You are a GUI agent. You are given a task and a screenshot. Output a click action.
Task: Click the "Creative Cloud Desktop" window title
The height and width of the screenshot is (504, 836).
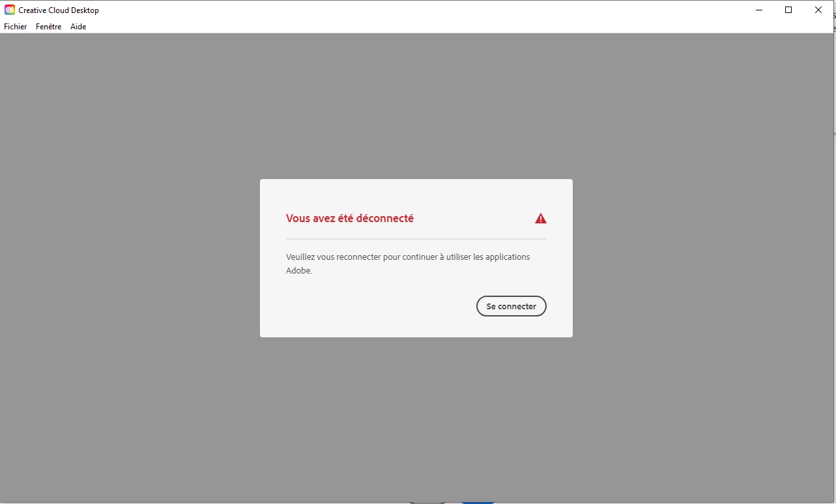(59, 10)
